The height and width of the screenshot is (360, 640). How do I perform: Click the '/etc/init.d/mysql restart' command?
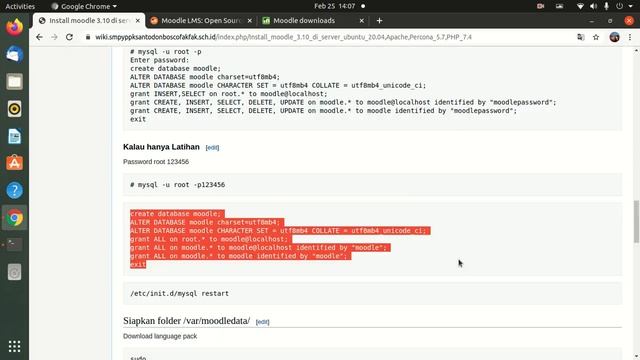coord(180,293)
